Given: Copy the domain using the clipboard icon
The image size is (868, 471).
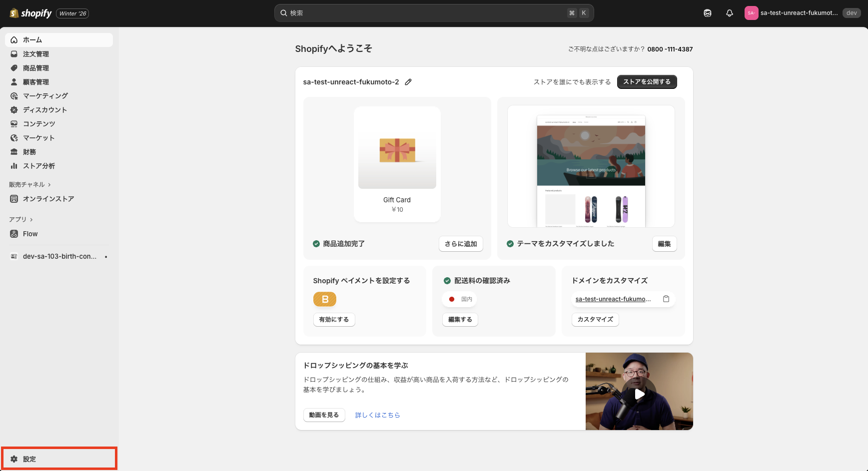Looking at the screenshot, I should (666, 299).
